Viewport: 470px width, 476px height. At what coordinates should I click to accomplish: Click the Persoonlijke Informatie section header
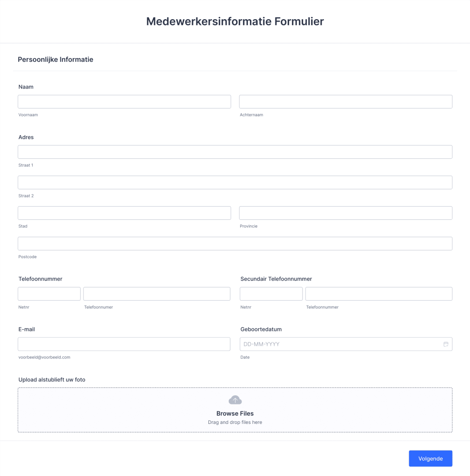point(55,59)
